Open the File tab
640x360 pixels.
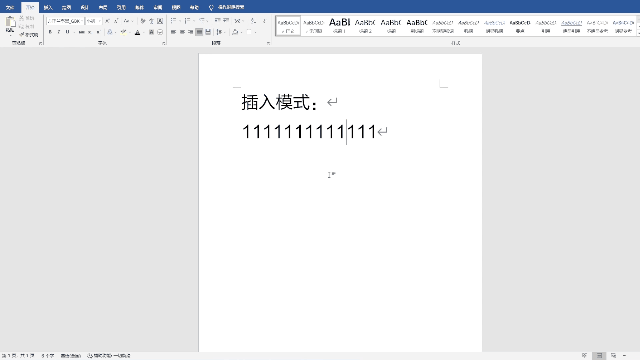coord(10,7)
